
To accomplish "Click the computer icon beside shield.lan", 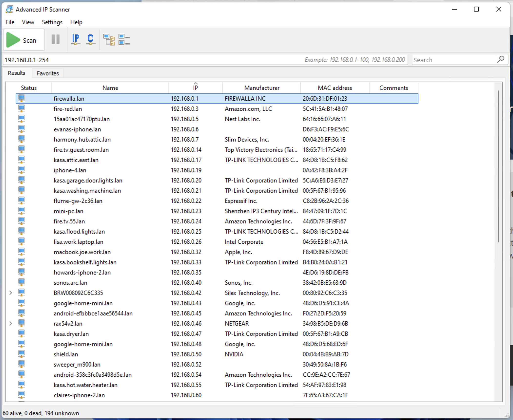I will (21, 354).
